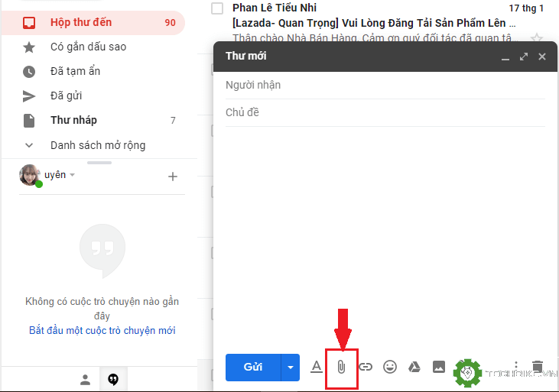Select the Hangouts conversations tab
559x392 pixels.
[x=113, y=380]
